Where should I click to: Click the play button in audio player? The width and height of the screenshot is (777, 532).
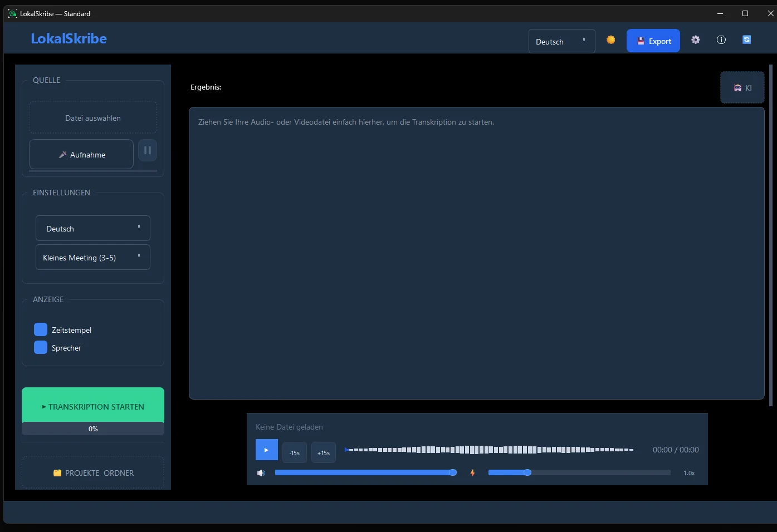click(x=266, y=450)
